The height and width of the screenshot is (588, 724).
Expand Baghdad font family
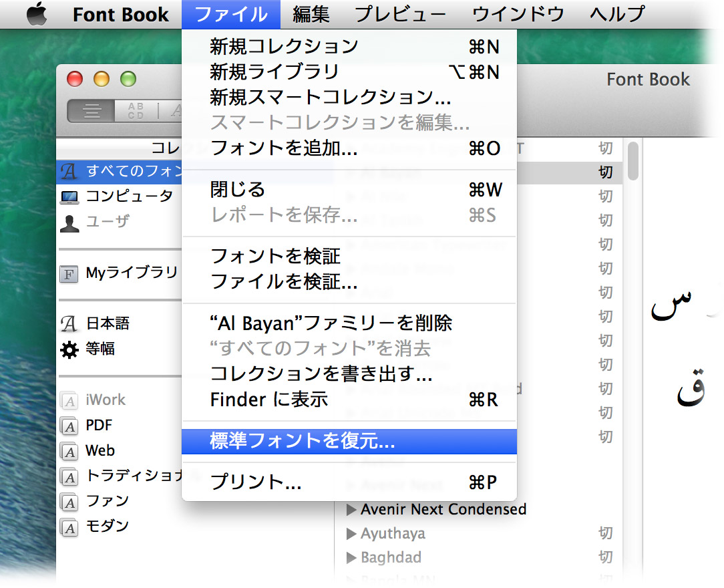tap(351, 557)
